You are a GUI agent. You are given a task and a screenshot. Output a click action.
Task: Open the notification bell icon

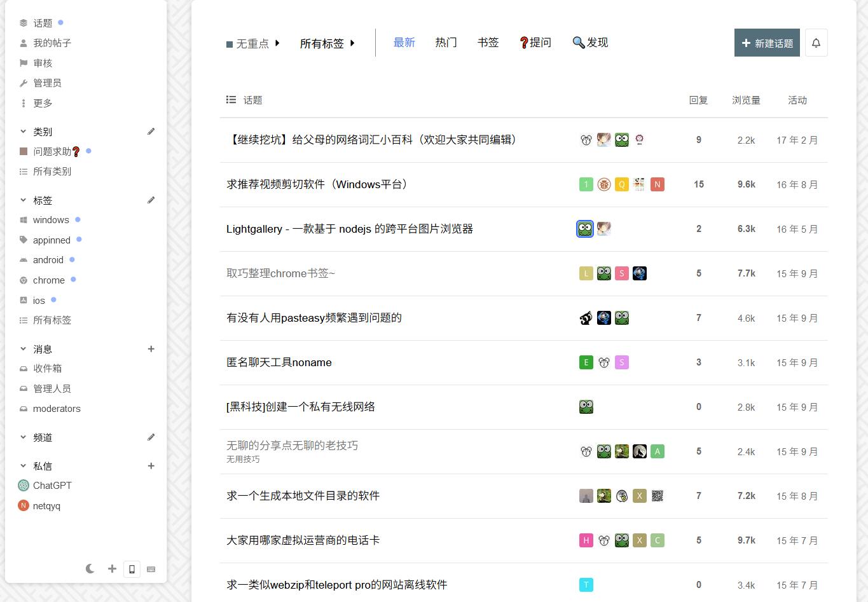(x=816, y=43)
